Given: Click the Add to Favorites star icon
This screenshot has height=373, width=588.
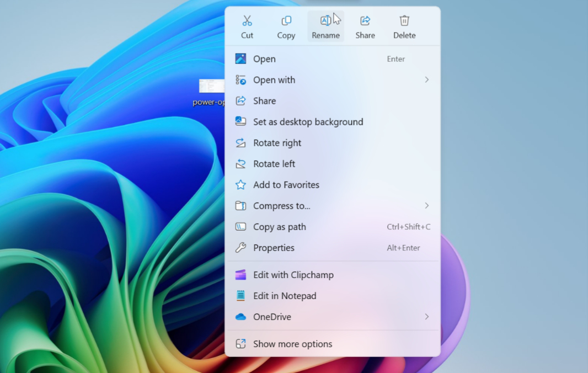Looking at the screenshot, I should coord(240,185).
